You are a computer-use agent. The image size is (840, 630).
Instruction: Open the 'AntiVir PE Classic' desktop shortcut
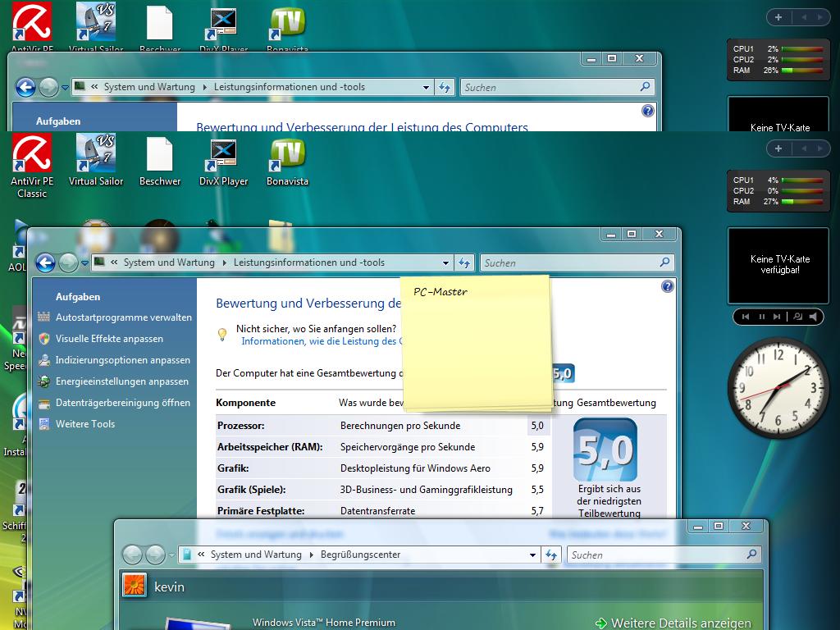click(32, 167)
